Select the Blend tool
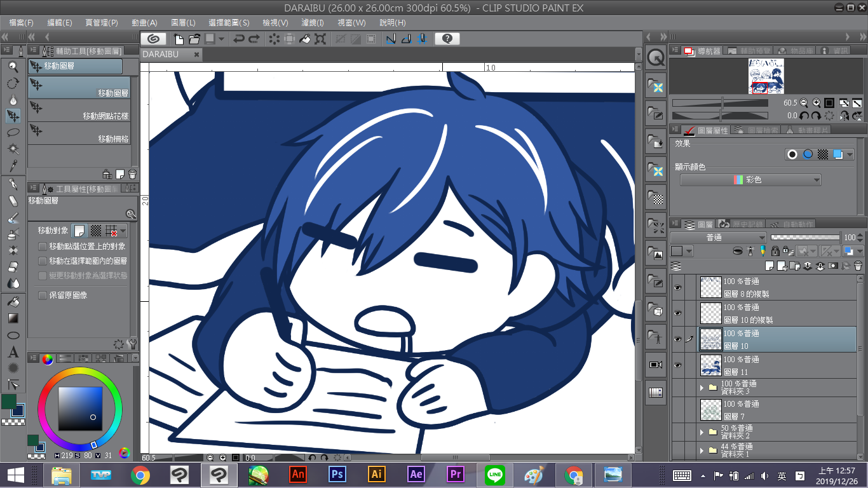Viewport: 868px width, 488px height. coord(13,283)
